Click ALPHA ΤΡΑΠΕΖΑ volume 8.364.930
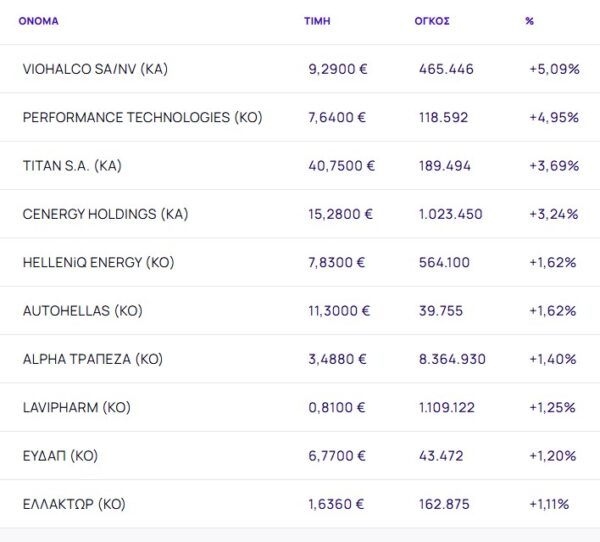 pos(452,359)
